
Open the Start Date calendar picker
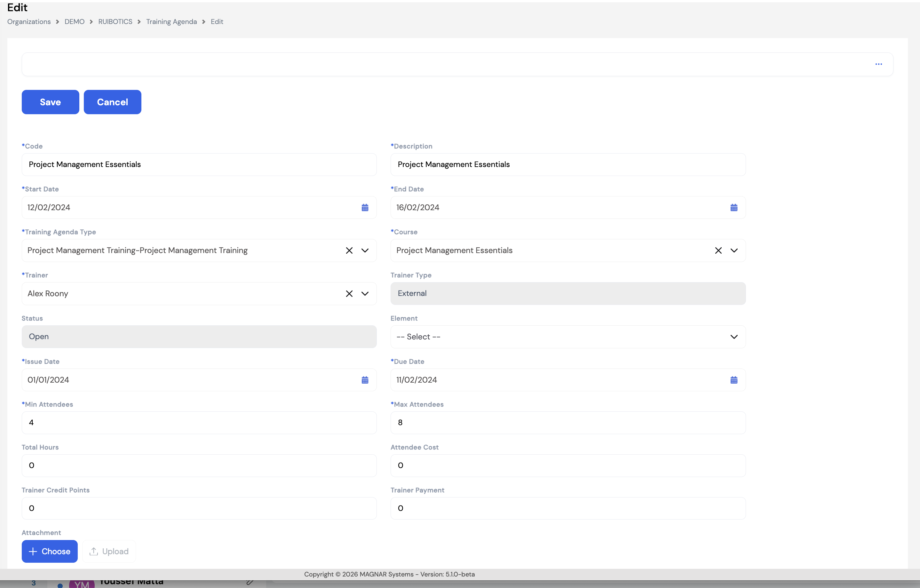[x=365, y=207]
